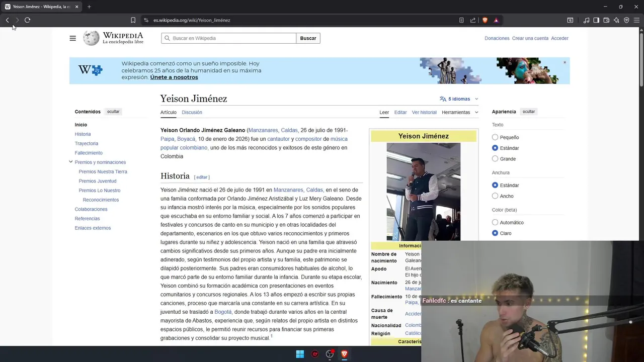This screenshot has width=644, height=362.
Task: Click editar link next to Historia heading
Action: 202,177
